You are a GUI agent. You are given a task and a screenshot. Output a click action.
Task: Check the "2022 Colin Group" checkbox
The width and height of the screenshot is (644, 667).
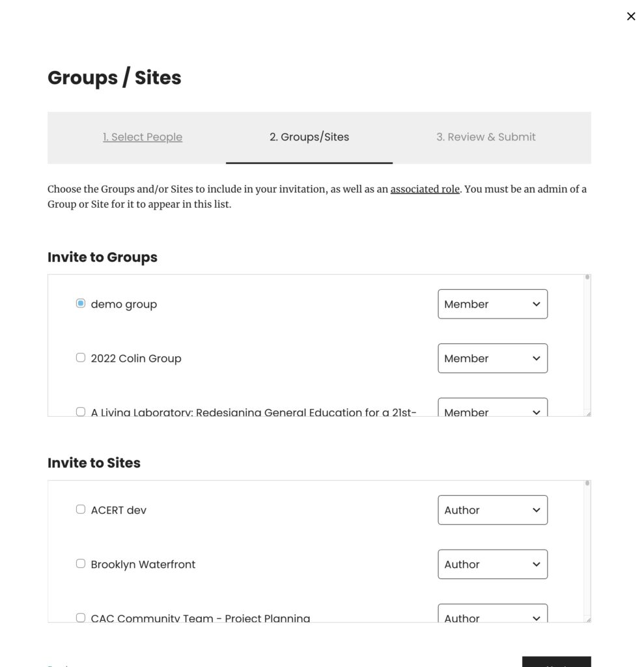point(80,357)
